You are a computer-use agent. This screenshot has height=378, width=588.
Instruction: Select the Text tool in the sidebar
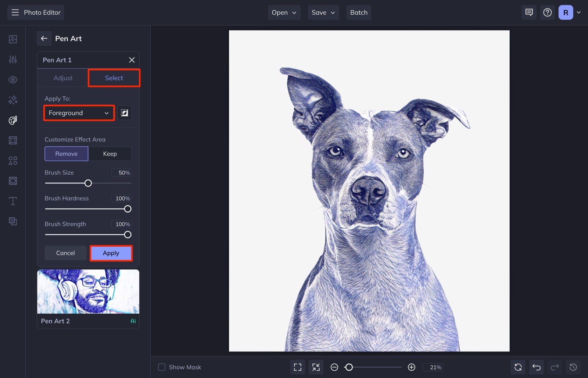[x=12, y=201]
